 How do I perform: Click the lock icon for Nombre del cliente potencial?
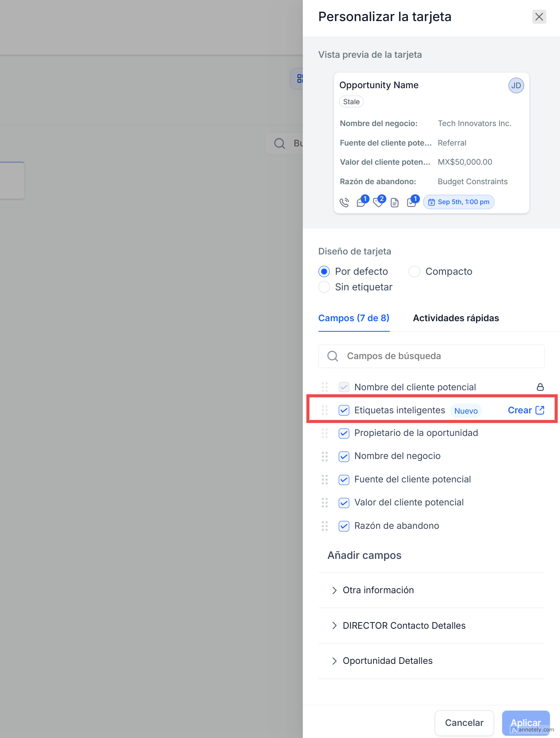[540, 387]
